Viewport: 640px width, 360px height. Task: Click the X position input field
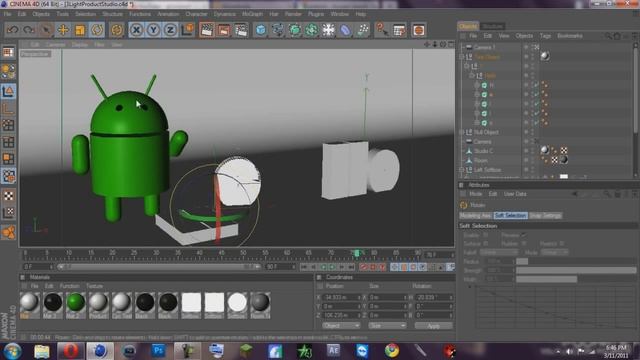coord(342,297)
